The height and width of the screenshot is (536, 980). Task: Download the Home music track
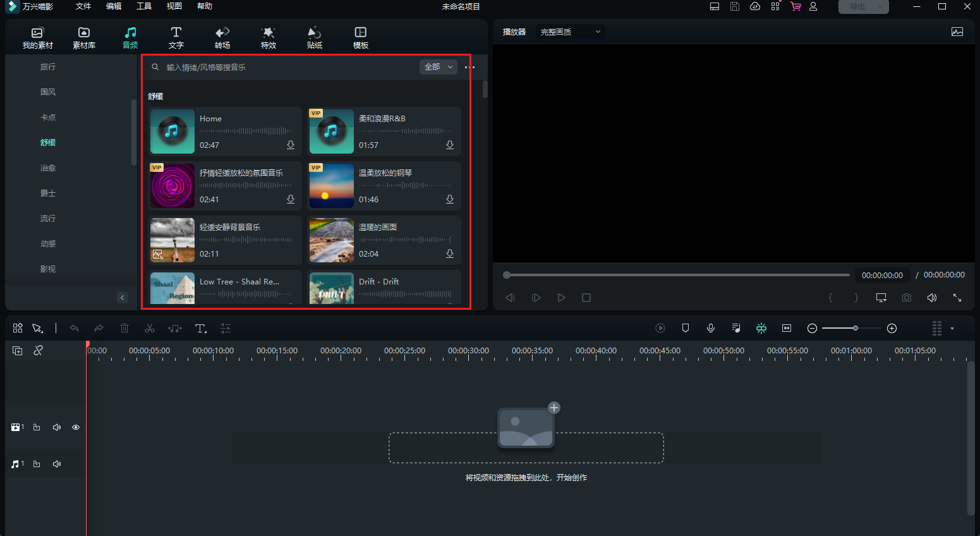coord(291,145)
